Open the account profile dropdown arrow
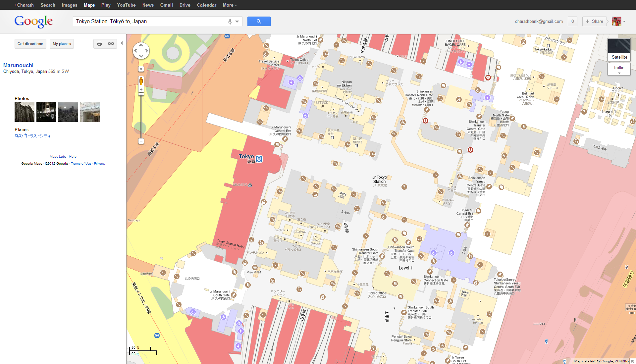The image size is (636, 364). click(624, 22)
